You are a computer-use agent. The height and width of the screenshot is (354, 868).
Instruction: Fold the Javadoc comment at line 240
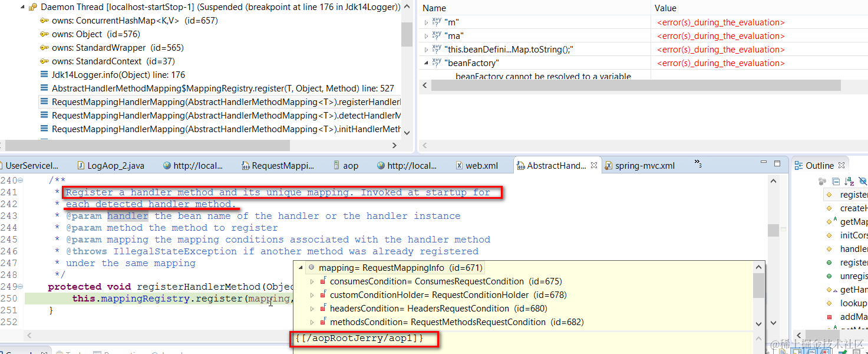pyautogui.click(x=20, y=181)
